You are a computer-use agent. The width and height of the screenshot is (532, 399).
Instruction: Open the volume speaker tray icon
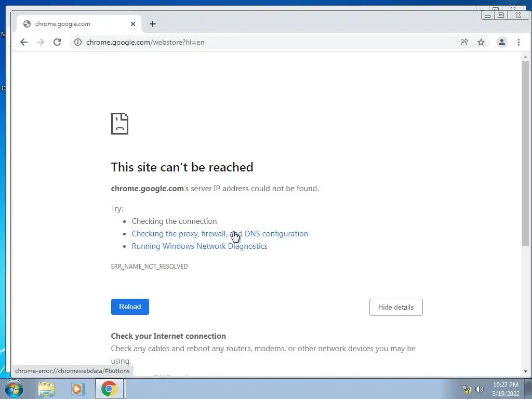(x=479, y=389)
